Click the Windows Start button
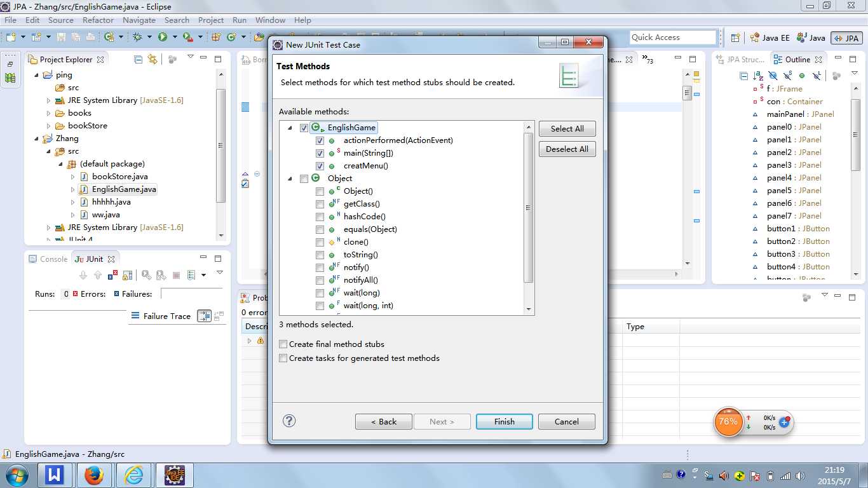Image resolution: width=868 pixels, height=488 pixels. click(x=17, y=475)
